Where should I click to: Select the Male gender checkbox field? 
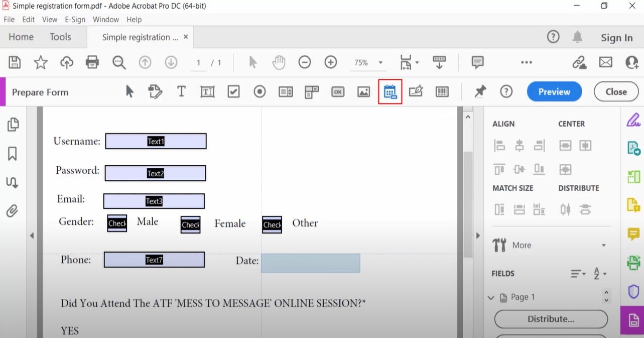[116, 223]
